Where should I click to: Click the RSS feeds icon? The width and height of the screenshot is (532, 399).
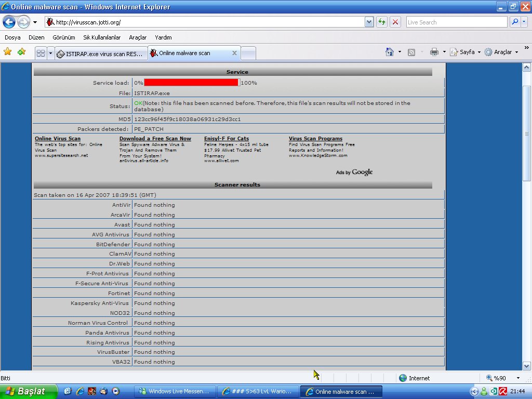click(x=411, y=52)
